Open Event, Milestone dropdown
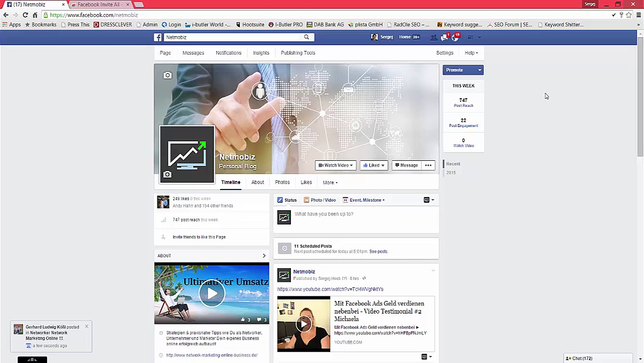 tap(364, 200)
